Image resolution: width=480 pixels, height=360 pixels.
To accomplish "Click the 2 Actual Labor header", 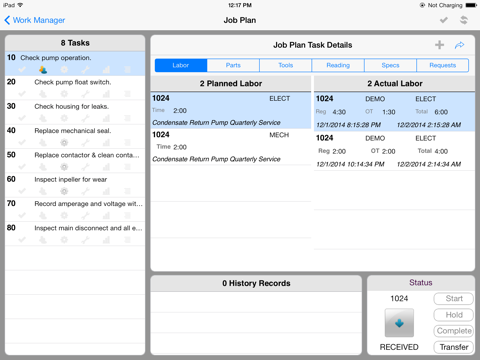I will [x=394, y=84].
